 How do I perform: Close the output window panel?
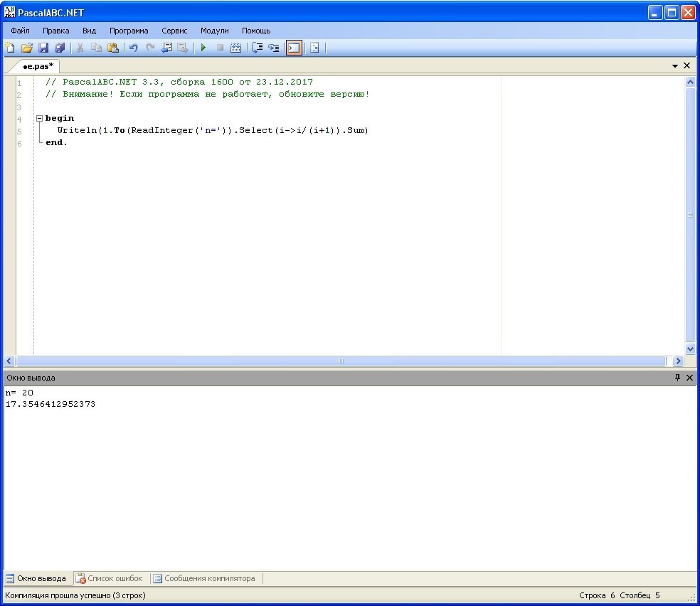(x=689, y=378)
